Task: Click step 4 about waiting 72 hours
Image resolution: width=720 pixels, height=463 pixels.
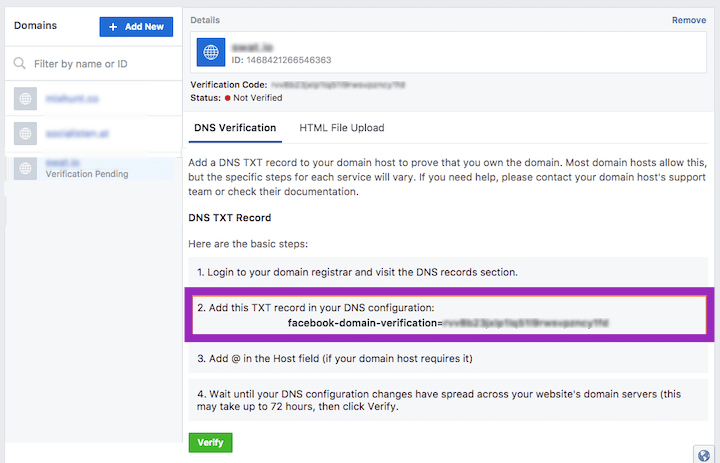Action: click(x=448, y=400)
